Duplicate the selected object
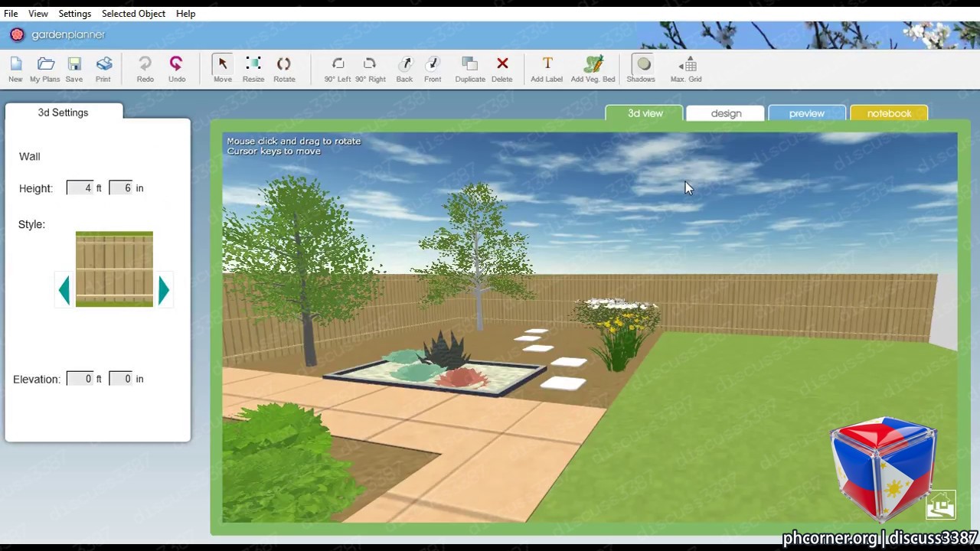The image size is (980, 551). [470, 69]
